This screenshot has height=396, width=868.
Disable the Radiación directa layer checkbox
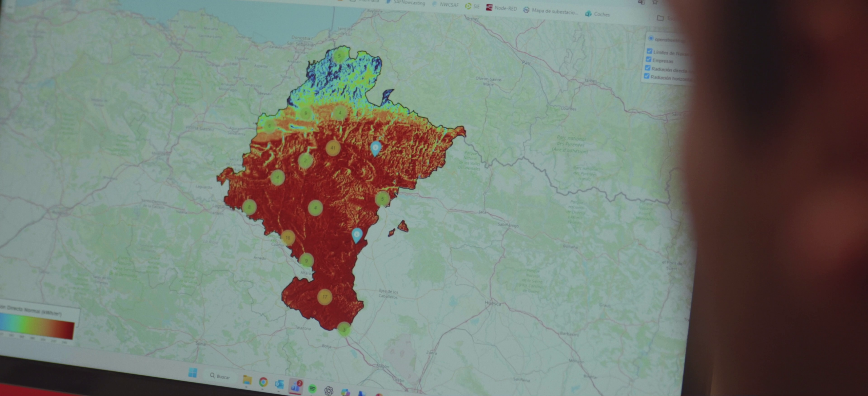(648, 68)
